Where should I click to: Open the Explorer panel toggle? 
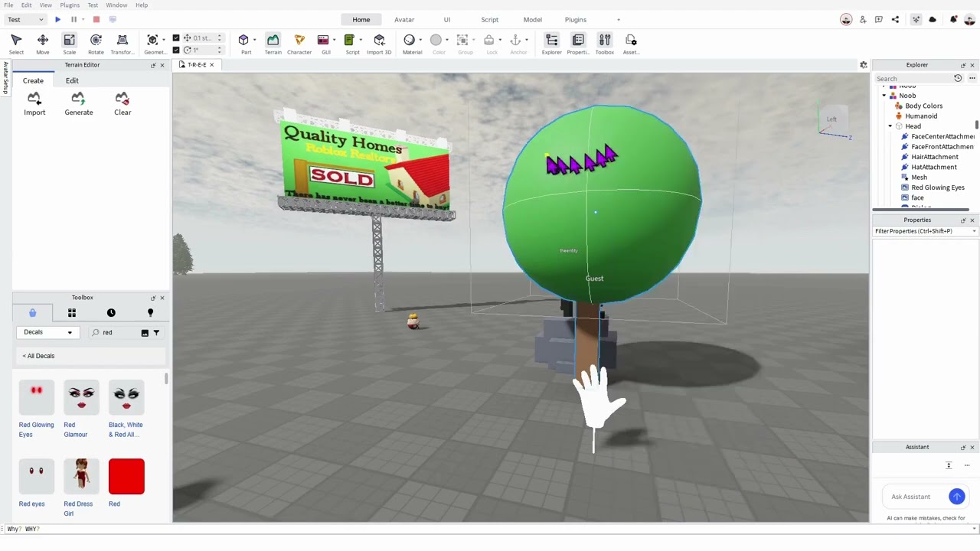551,44
